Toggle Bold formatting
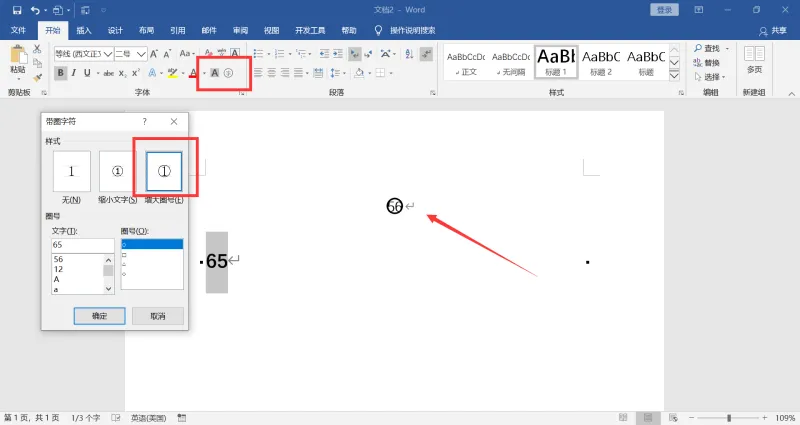The height and width of the screenshot is (425, 800). 61,73
